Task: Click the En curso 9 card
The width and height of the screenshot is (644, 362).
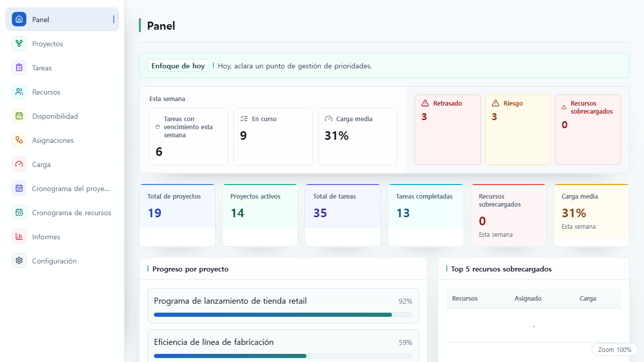Action: pyautogui.click(x=273, y=137)
